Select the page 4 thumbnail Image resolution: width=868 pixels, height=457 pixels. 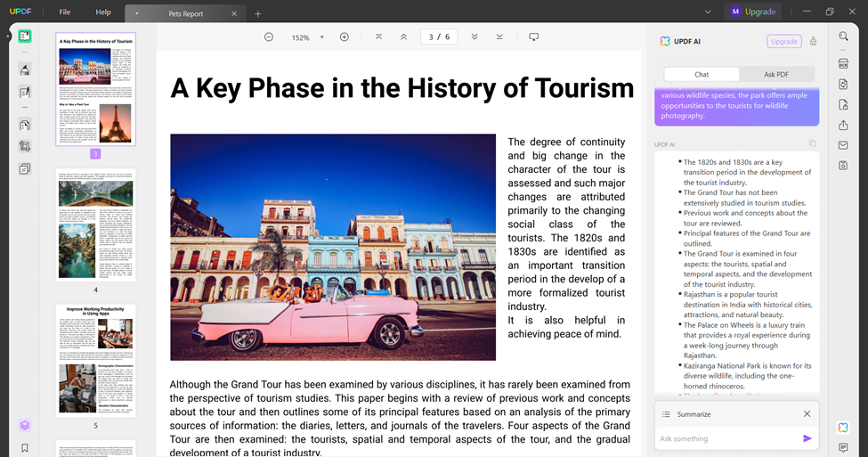point(95,224)
